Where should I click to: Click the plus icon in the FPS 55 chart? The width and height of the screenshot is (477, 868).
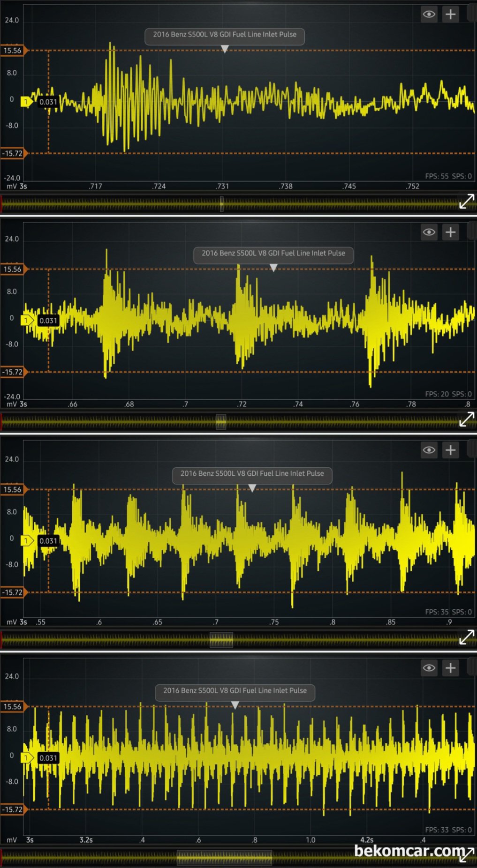click(x=450, y=15)
